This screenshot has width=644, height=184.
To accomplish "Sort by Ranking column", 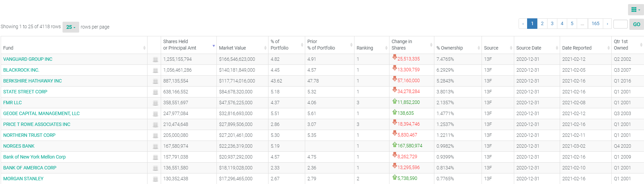I will click(x=372, y=45).
